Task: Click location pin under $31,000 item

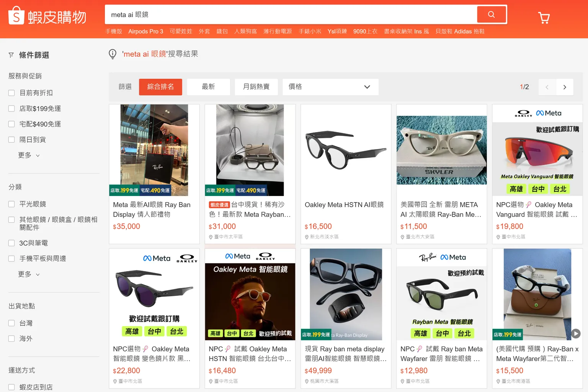Action: (x=211, y=237)
